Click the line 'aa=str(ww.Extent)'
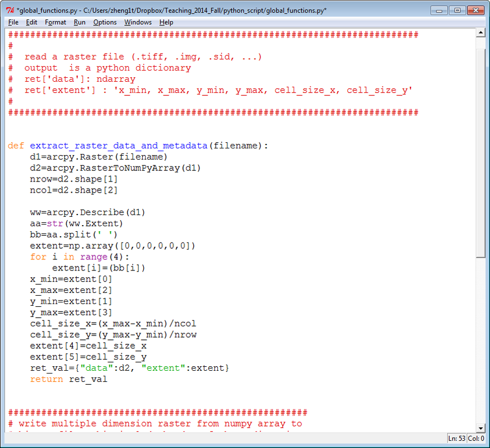The width and height of the screenshot is (490, 448). coord(77,223)
